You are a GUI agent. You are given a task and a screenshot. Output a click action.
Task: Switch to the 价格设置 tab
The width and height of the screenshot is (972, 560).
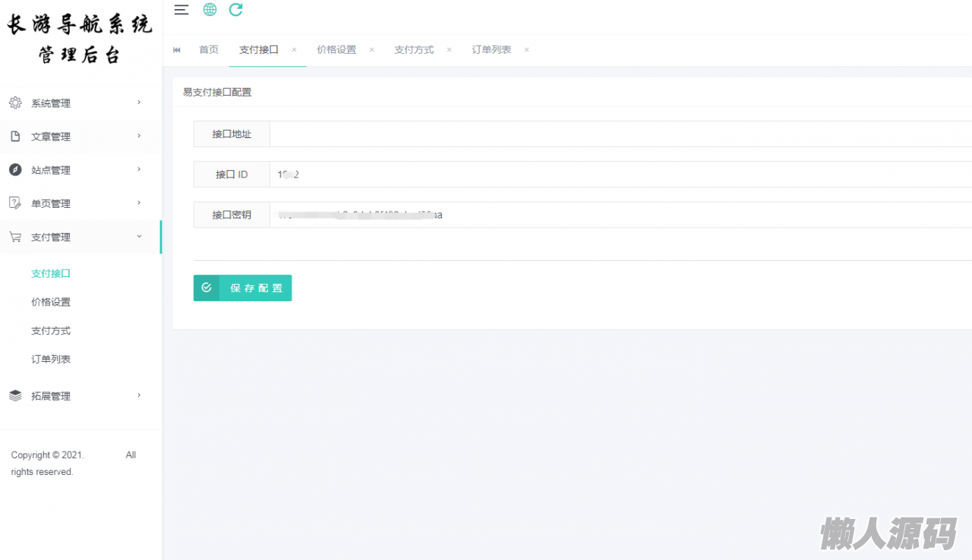[x=336, y=50]
